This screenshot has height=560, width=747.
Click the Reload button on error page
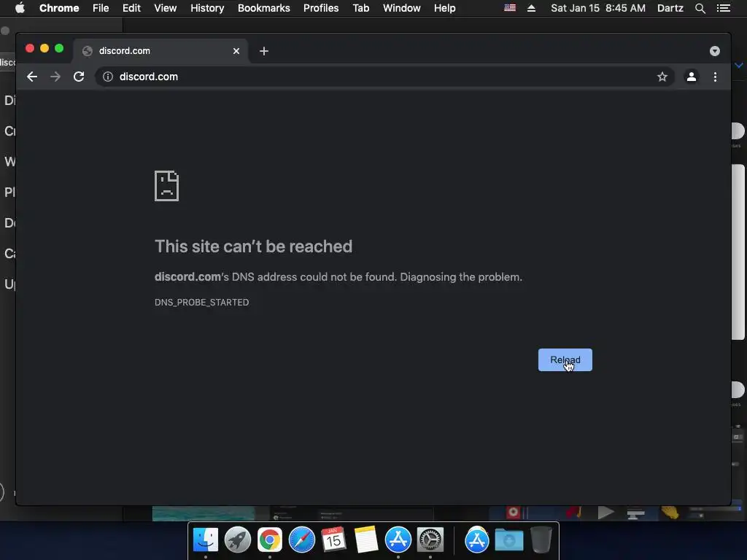[x=565, y=360]
